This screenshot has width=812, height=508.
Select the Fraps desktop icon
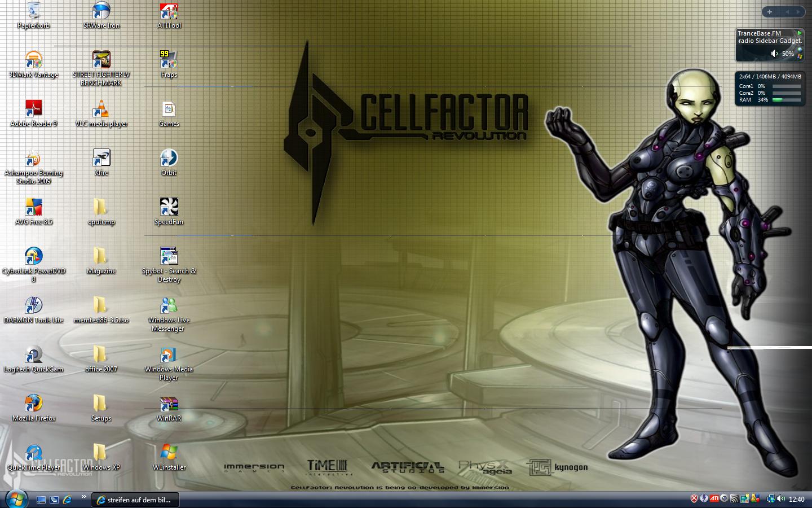tap(169, 64)
